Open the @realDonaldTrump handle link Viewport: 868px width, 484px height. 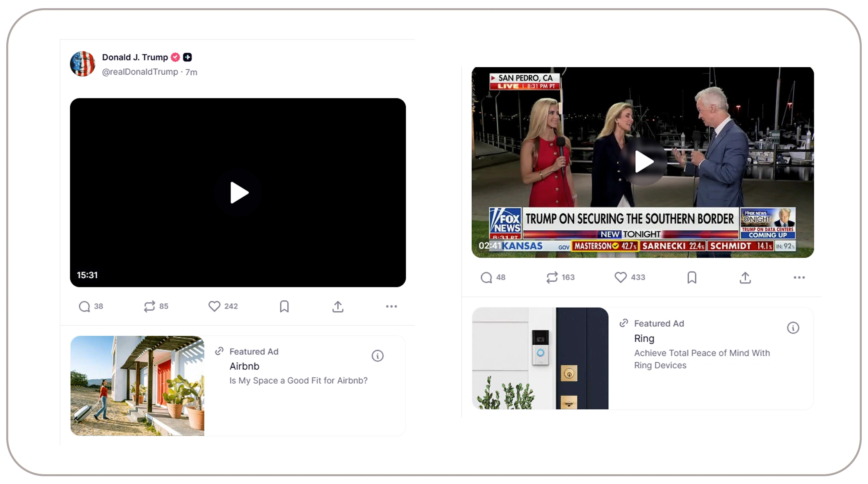(140, 72)
